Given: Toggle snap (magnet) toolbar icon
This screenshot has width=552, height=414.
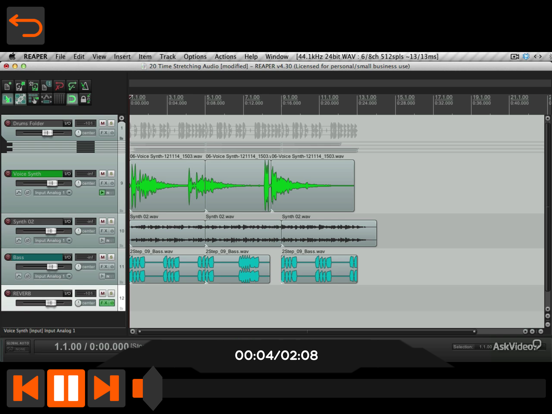Looking at the screenshot, I should 72,99.
